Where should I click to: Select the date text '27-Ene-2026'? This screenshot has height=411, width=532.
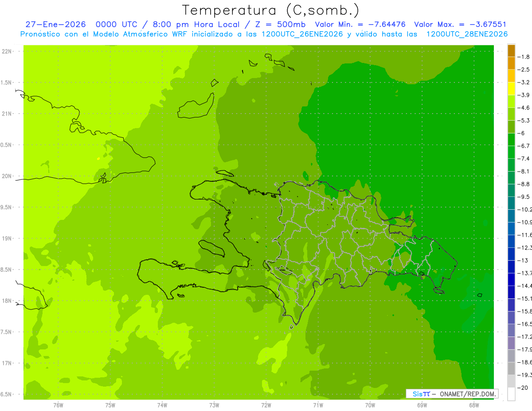[x=55, y=24]
